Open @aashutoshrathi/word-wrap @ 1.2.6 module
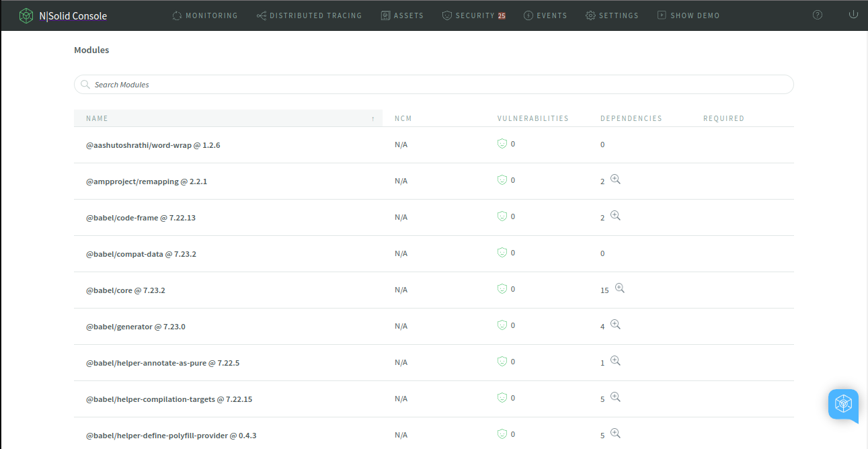868x449 pixels. (153, 145)
